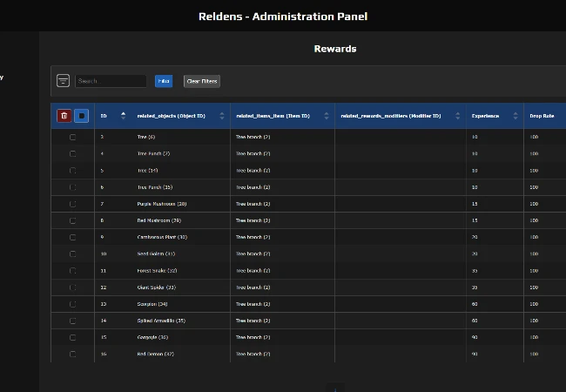Toggle the Purple Mushroom (28) row checkbox
This screenshot has width=566, height=392.
point(72,204)
